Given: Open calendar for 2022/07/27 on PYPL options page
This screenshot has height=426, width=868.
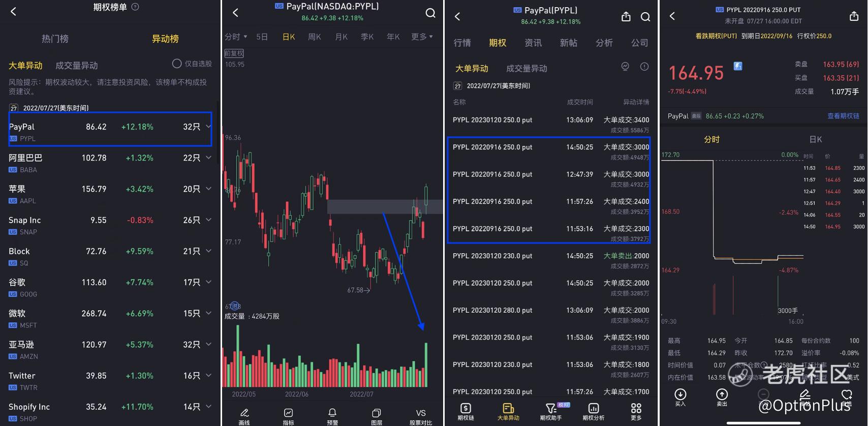Looking at the screenshot, I should [x=457, y=86].
